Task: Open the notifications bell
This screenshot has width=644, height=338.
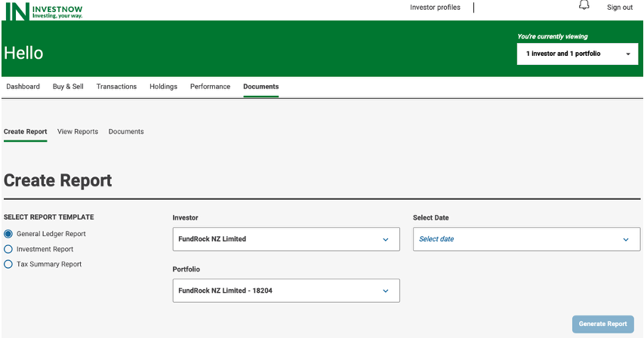Action: [584, 6]
